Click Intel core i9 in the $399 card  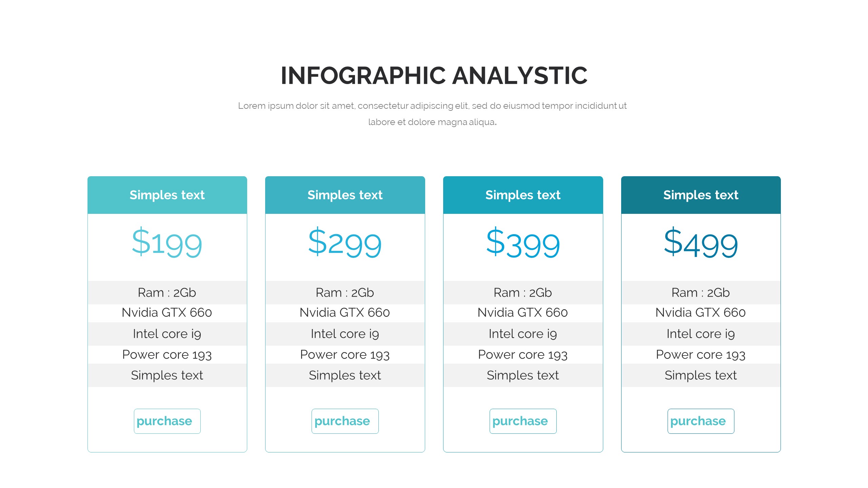(523, 334)
